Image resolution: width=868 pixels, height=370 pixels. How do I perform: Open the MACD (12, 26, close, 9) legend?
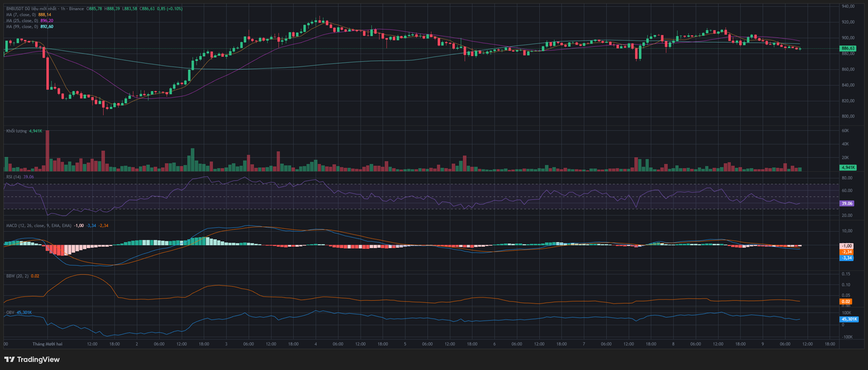coord(38,225)
